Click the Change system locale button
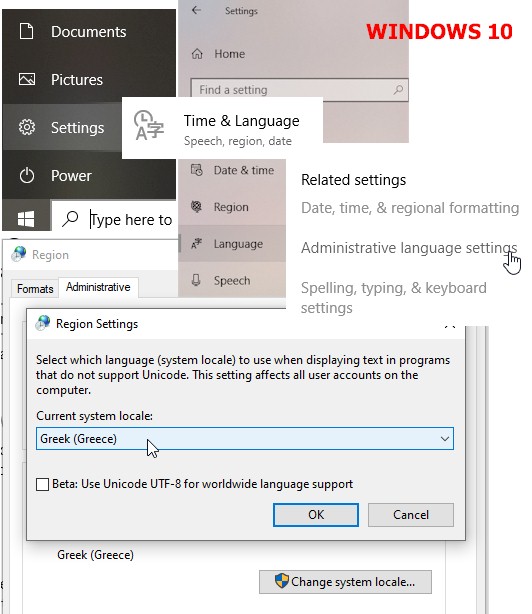The width and height of the screenshot is (532, 614). click(345, 582)
